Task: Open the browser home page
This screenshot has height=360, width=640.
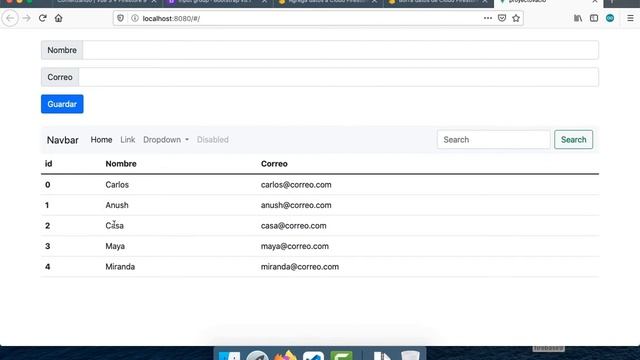Action: point(58,18)
